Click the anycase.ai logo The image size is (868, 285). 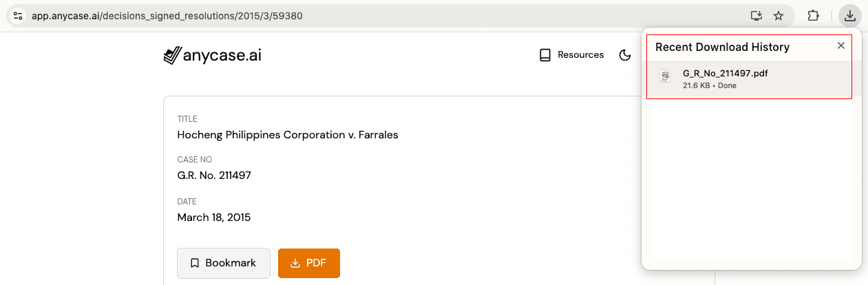click(x=212, y=55)
